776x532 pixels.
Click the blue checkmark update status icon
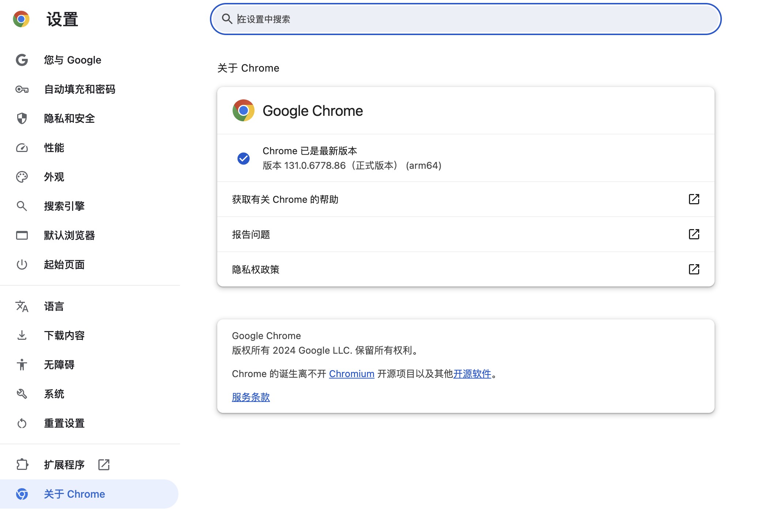[244, 158]
